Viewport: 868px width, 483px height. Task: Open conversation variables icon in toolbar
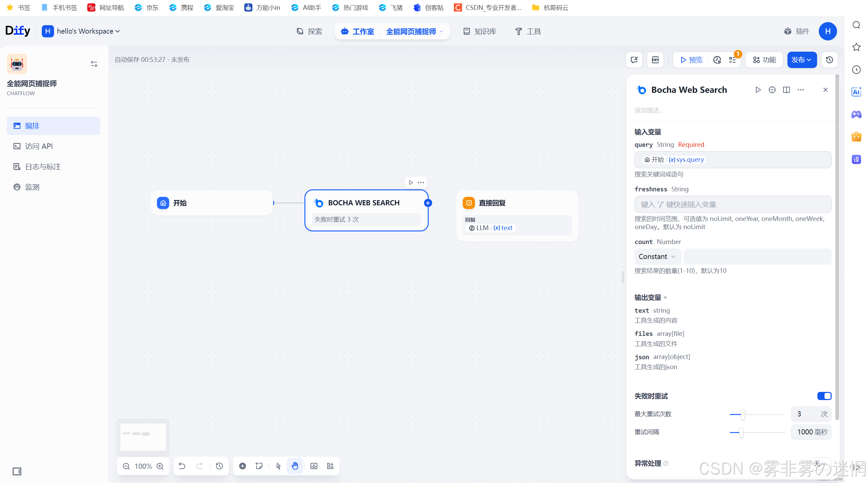click(634, 60)
